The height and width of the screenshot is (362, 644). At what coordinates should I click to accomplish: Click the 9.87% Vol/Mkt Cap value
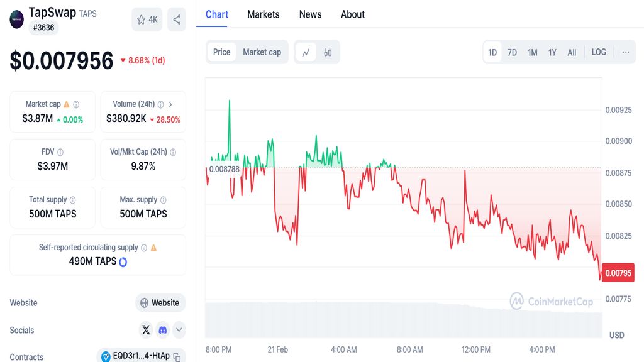(143, 166)
